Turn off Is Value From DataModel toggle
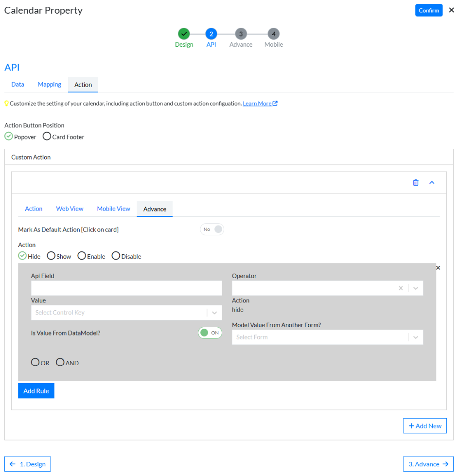Screen dimensions: 458x476 tap(210, 333)
